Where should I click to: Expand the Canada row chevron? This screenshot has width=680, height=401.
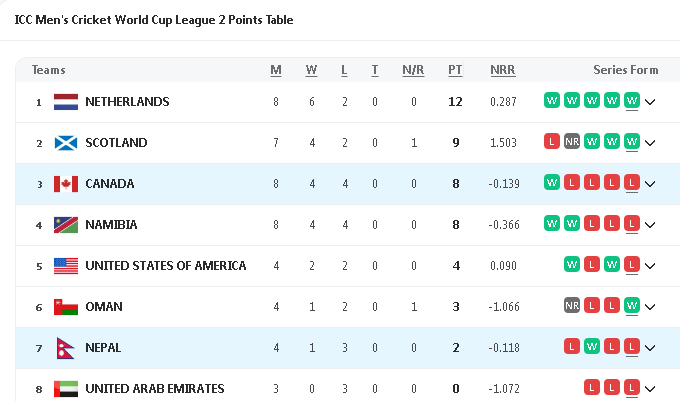click(x=650, y=184)
